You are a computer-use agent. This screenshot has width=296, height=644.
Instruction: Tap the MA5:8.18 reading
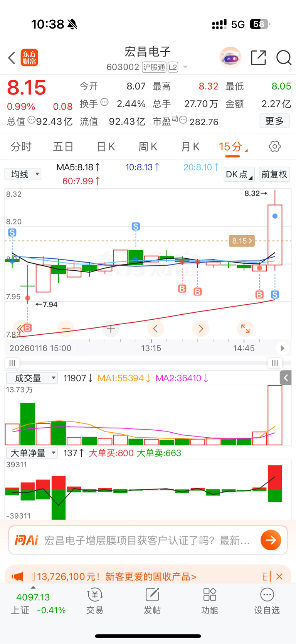coord(78,167)
